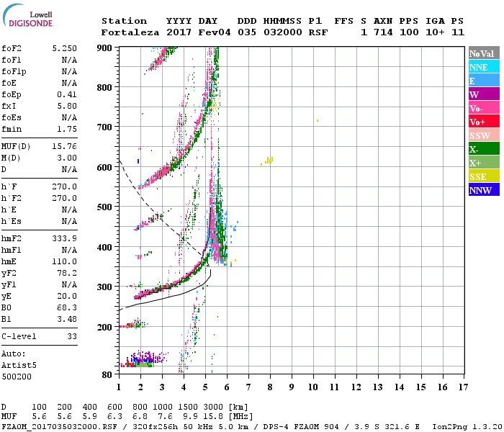The image size is (504, 432).
Task: Select the SSE legend color box
Action: coord(484,176)
